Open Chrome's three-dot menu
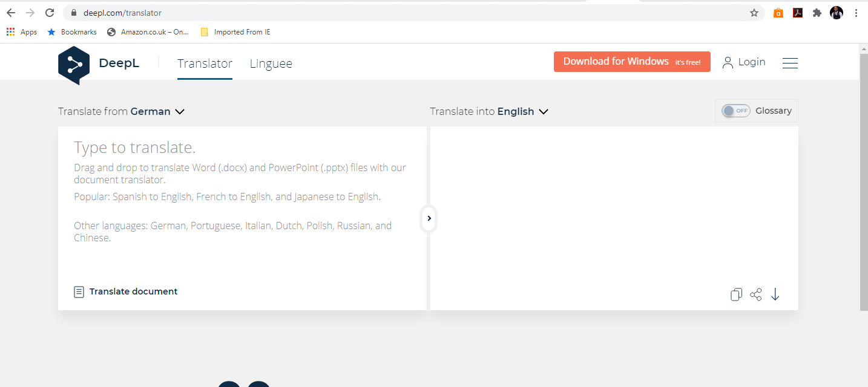This screenshot has height=387, width=868. coord(856,13)
